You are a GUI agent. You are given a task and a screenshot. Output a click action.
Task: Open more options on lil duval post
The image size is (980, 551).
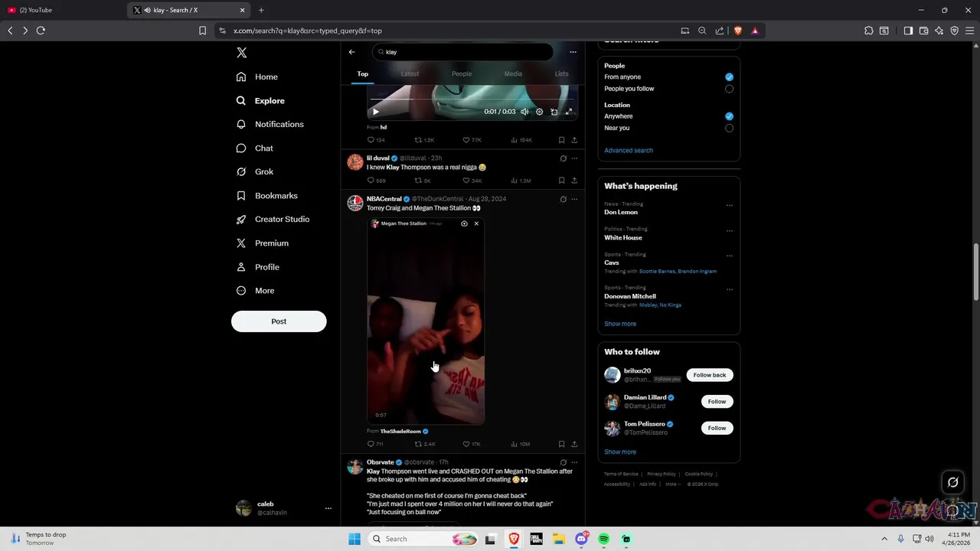tap(574, 158)
